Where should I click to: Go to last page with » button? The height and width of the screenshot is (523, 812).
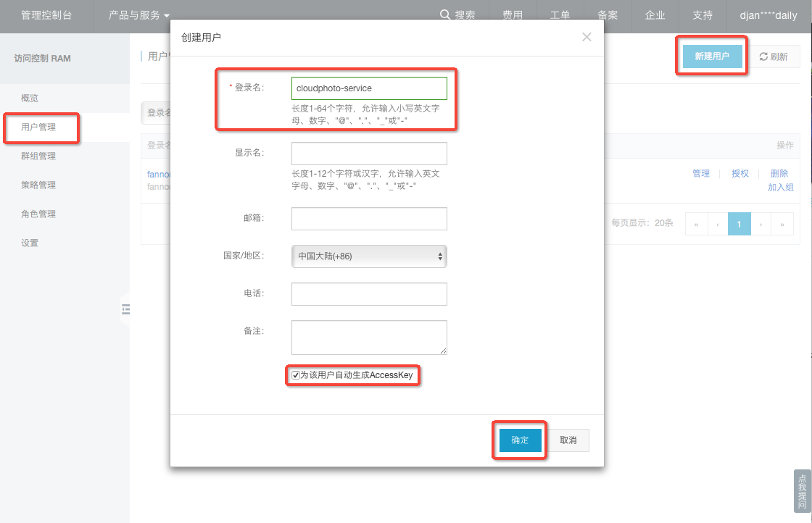(x=782, y=224)
